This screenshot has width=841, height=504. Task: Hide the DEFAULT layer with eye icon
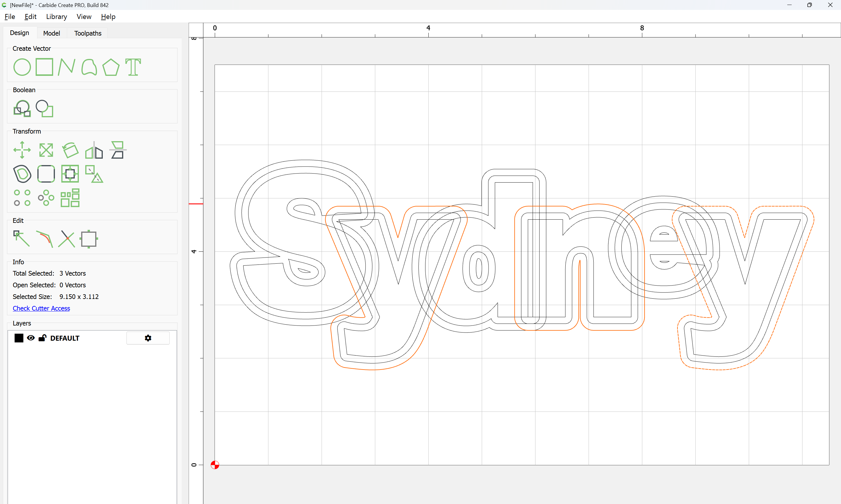pos(31,338)
